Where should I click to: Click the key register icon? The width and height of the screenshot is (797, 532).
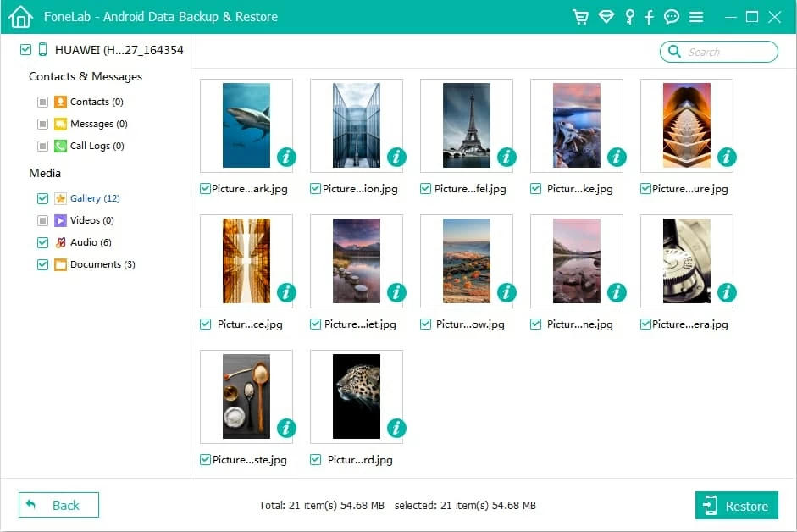click(629, 17)
